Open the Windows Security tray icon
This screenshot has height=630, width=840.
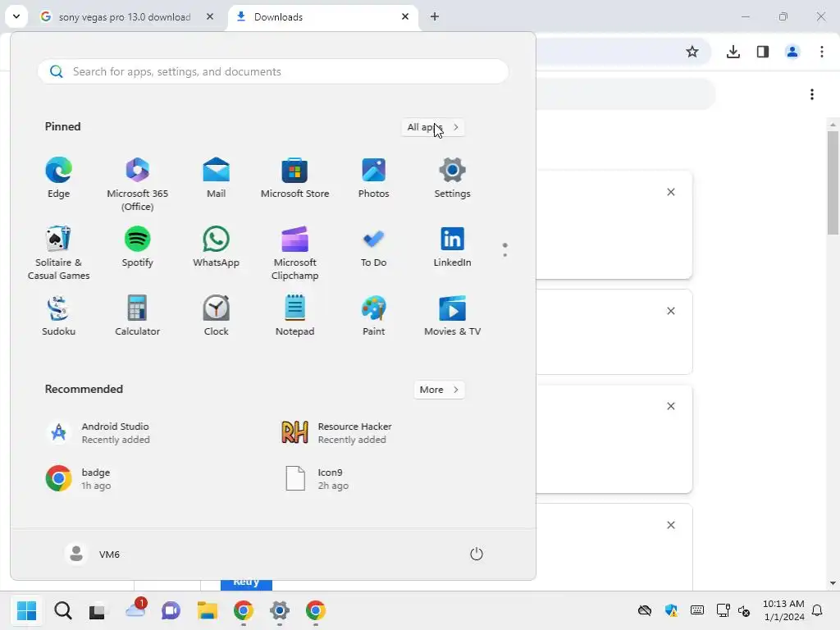tap(671, 610)
